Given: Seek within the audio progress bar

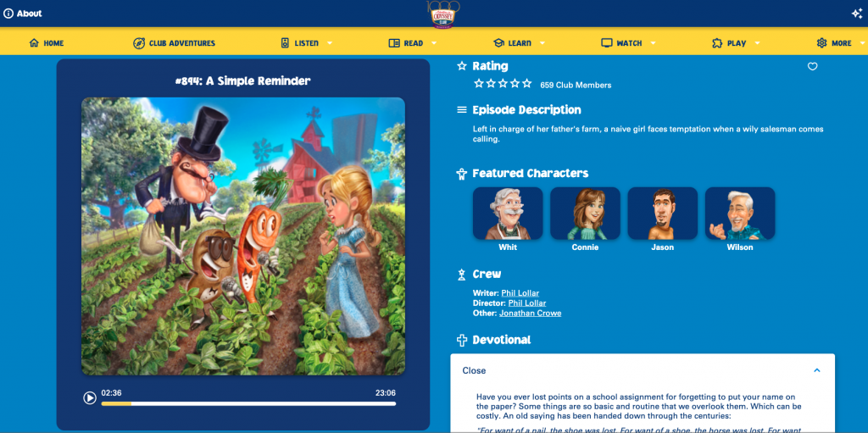Looking at the screenshot, I should pos(248,403).
